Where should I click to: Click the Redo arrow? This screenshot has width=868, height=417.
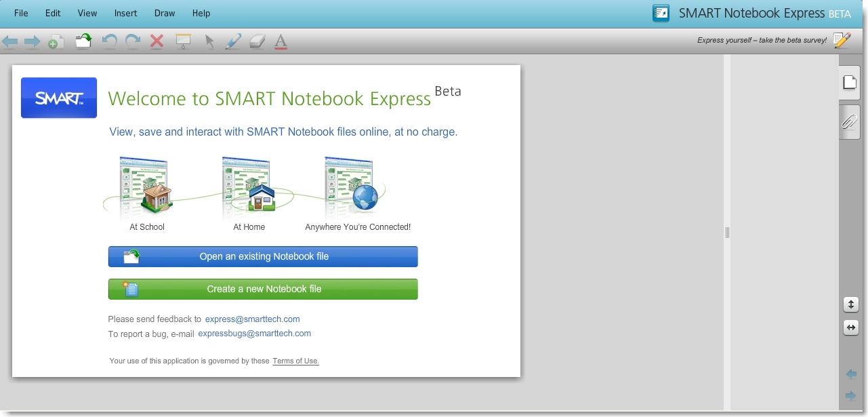point(131,41)
